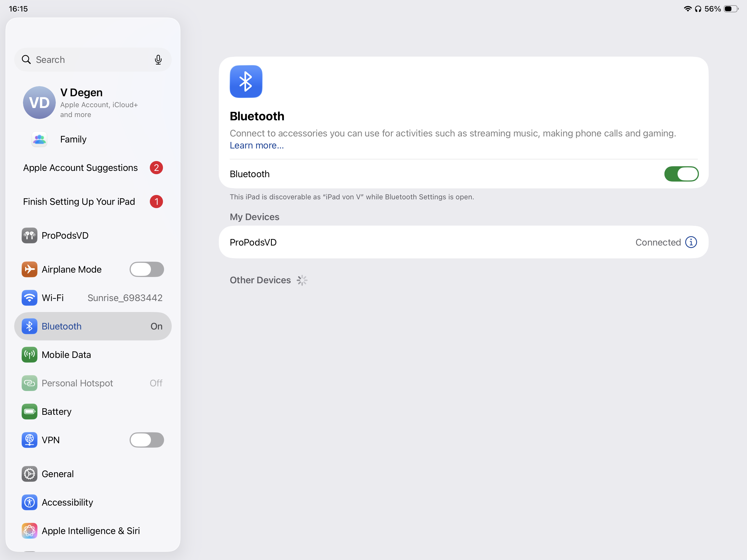Open Family settings
Viewport: 747px width, 560px height.
coord(93,139)
